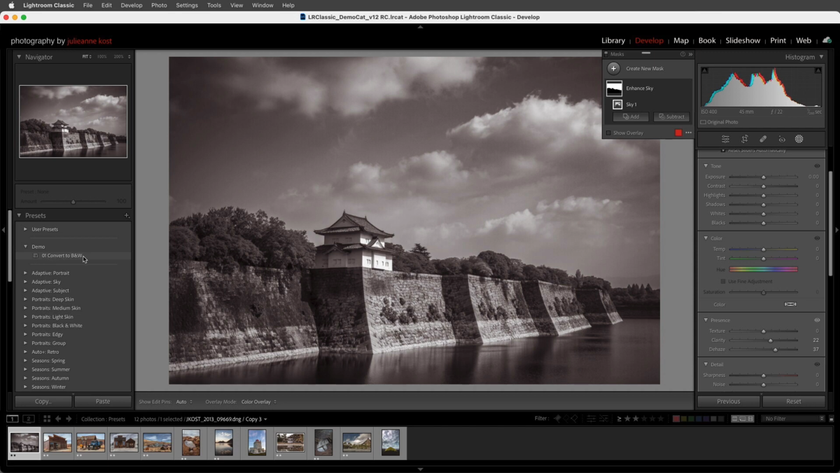Select the 01 Convert to B&W preset

(x=62, y=256)
